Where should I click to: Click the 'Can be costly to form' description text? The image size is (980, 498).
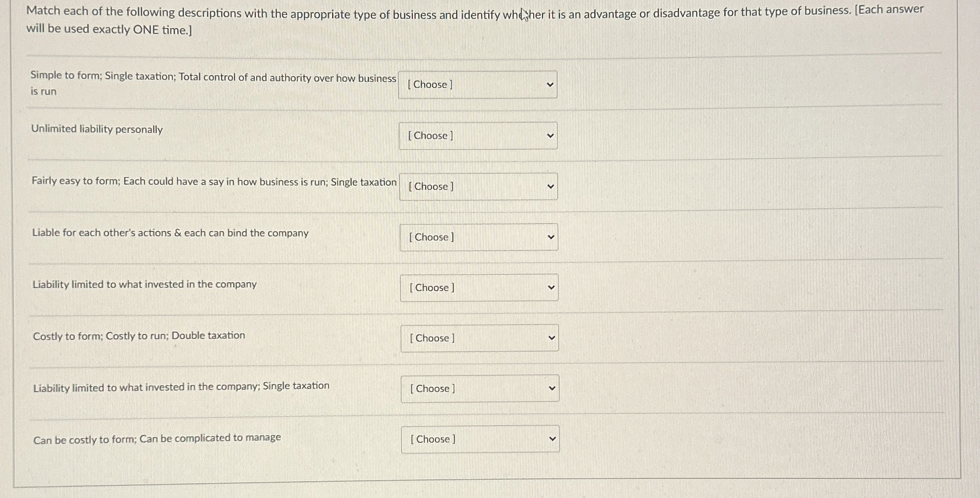coord(157,437)
